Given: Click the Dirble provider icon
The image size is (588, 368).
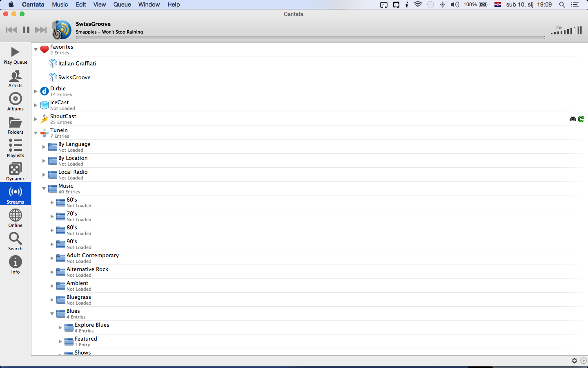Looking at the screenshot, I should pyautogui.click(x=45, y=91).
